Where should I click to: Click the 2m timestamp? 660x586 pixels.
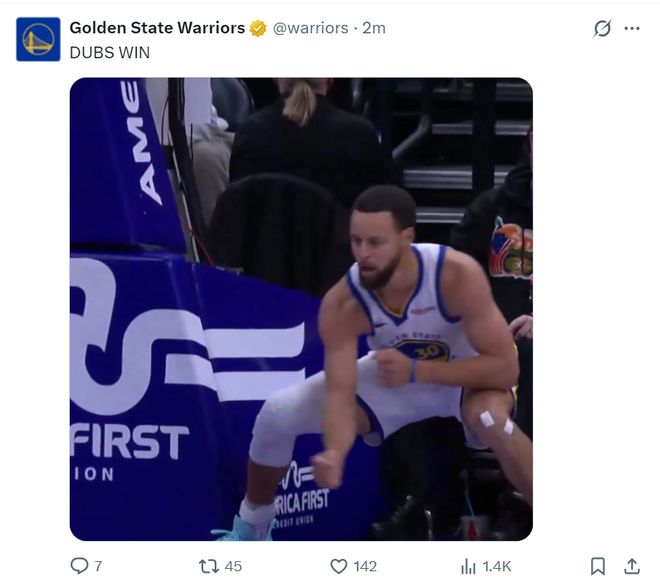tap(374, 28)
